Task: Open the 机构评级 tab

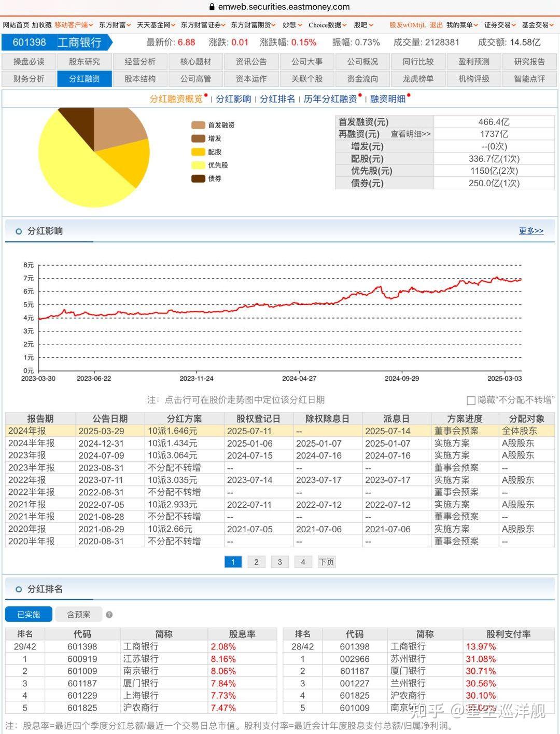Action: (474, 79)
